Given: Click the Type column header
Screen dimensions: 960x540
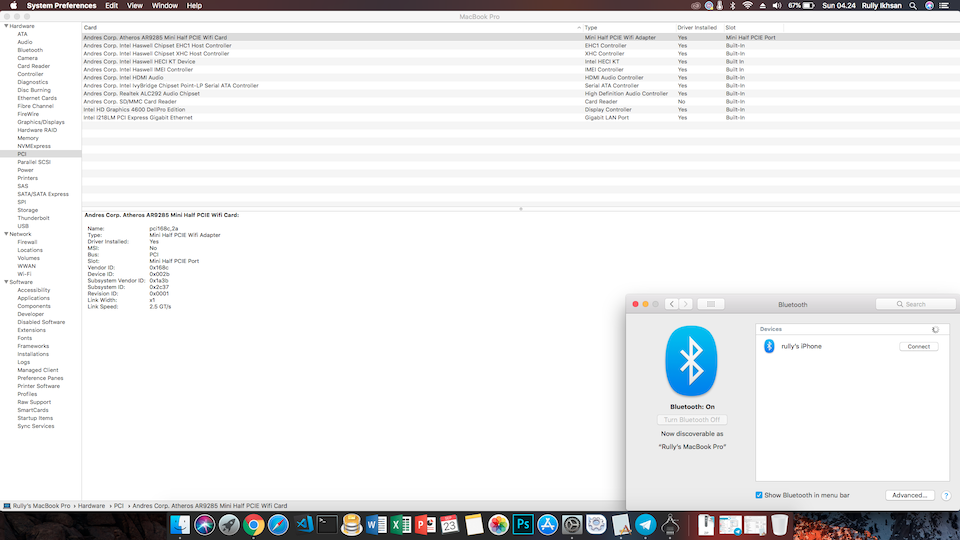Looking at the screenshot, I should coord(628,28).
